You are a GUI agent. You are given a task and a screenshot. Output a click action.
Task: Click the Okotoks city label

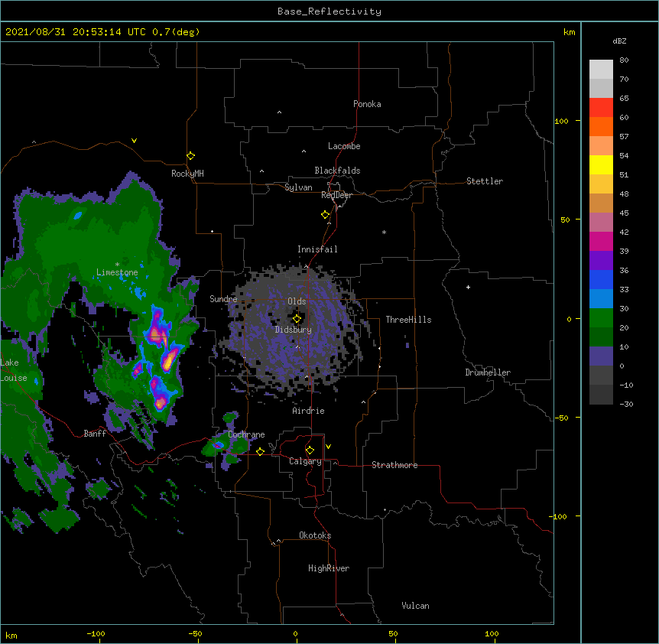(x=315, y=535)
